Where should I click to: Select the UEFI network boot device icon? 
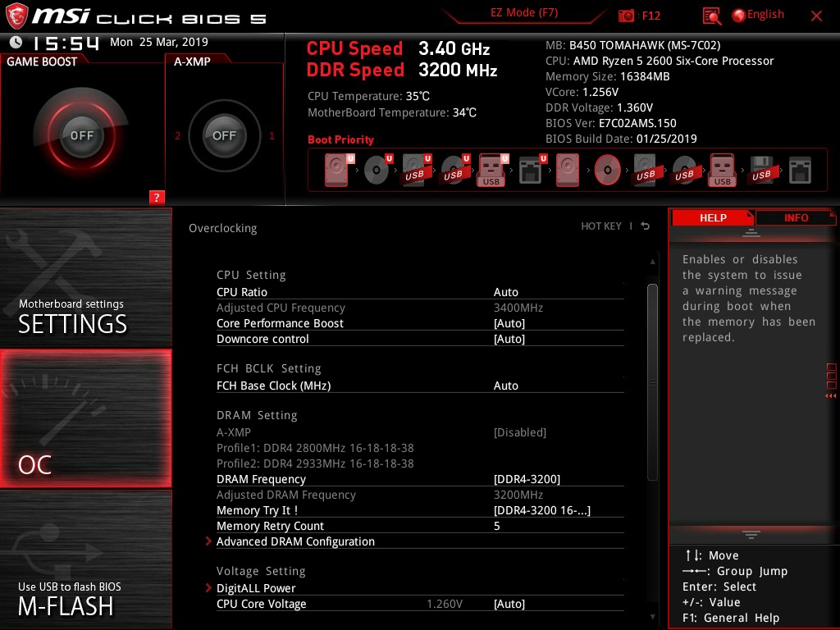[x=532, y=170]
